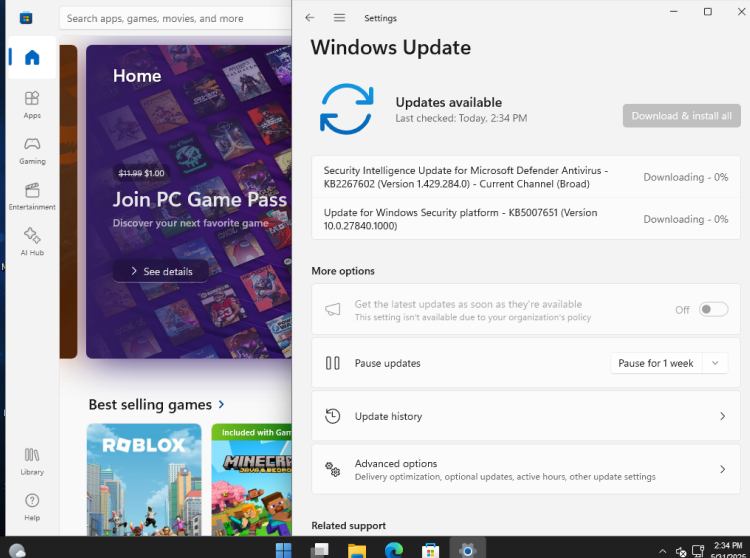This screenshot has height=558, width=750.
Task: Open Apps section in Microsoft Store
Action: pos(32,105)
